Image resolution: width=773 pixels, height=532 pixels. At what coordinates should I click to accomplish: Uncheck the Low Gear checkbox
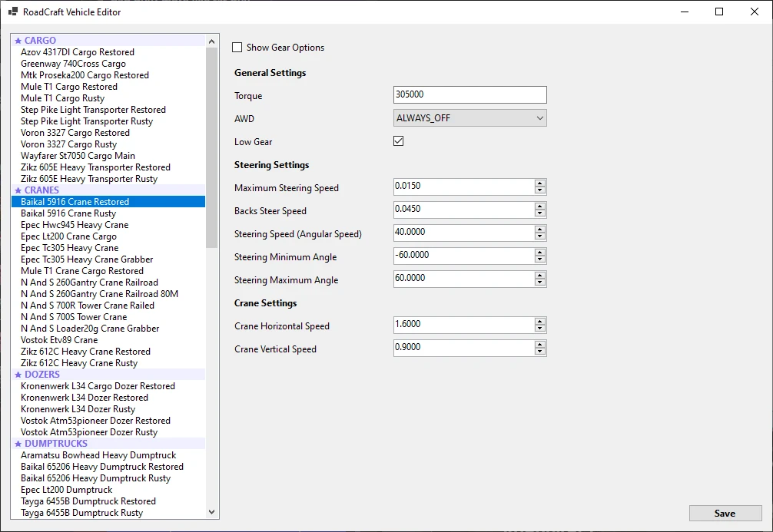pos(398,141)
